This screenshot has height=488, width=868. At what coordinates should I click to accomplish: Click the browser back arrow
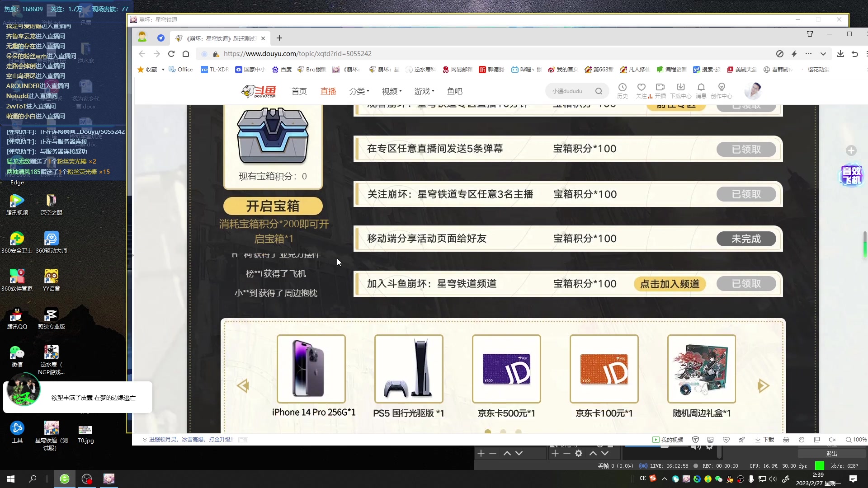coord(142,54)
